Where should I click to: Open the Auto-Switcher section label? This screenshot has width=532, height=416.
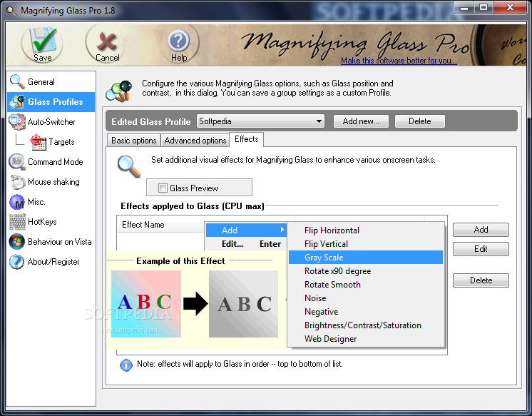point(51,122)
